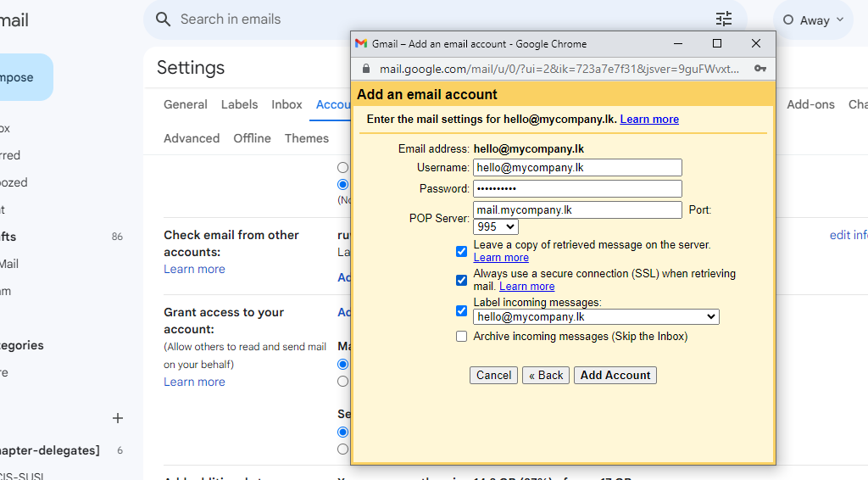Click the « Back button
The height and width of the screenshot is (480, 868).
pos(546,376)
